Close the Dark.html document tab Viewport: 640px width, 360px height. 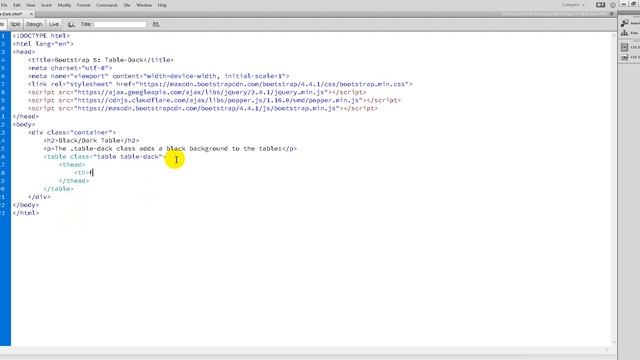[31, 14]
